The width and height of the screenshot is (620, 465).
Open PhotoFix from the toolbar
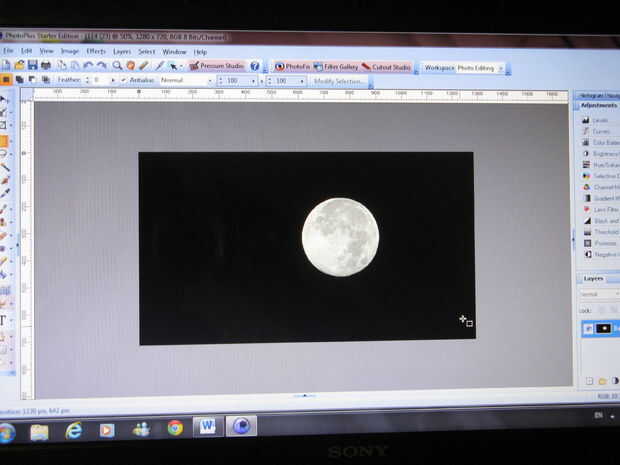(x=292, y=66)
